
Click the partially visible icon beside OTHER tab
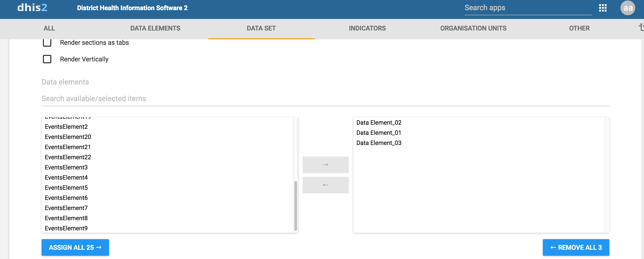pos(641,27)
